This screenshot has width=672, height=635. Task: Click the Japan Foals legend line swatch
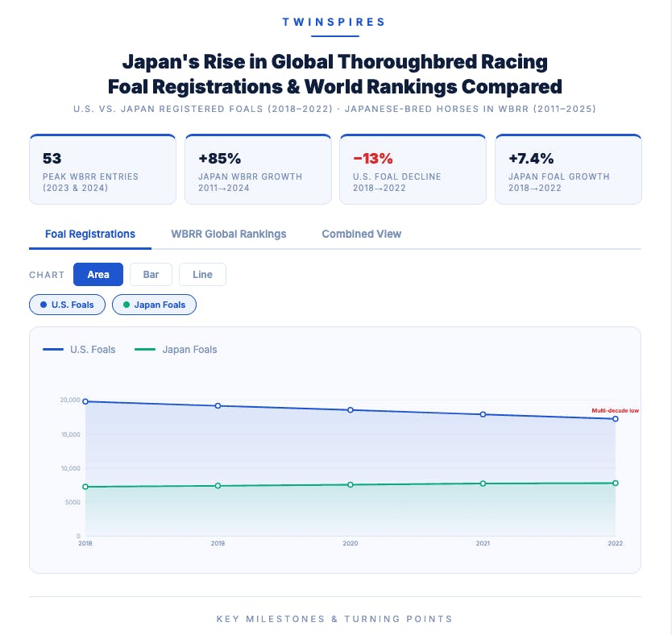click(145, 350)
